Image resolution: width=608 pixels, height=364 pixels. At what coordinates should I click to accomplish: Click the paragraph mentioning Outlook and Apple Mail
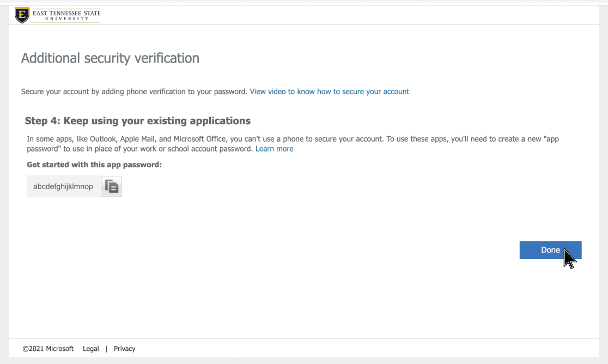point(218,139)
